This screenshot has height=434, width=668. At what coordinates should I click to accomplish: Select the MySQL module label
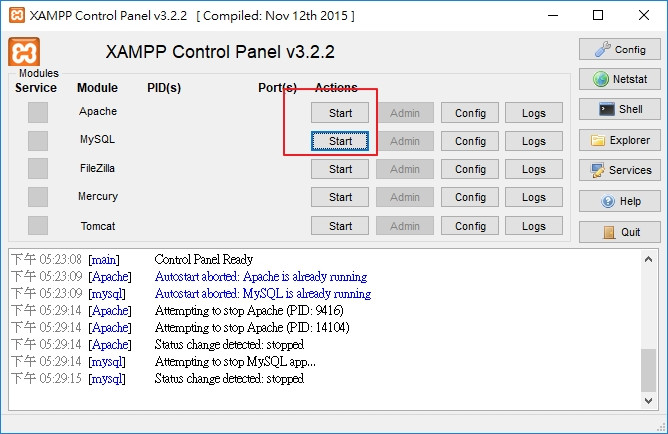tap(97, 139)
